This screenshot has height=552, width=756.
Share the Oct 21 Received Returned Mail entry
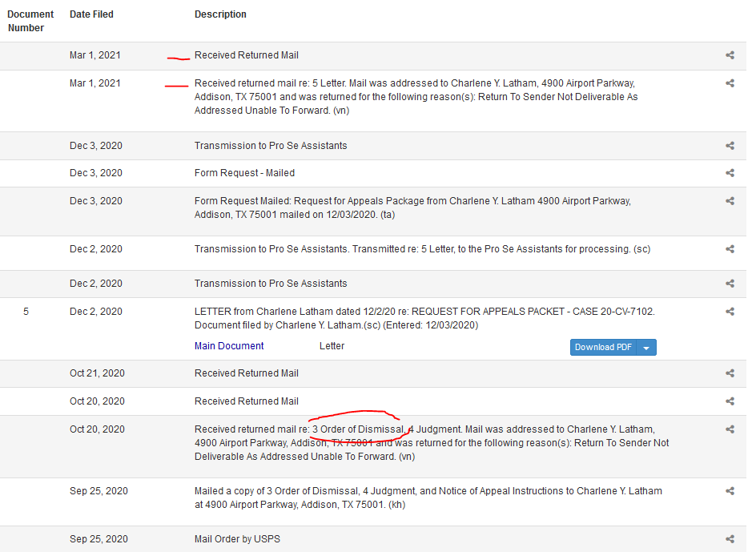(x=730, y=373)
